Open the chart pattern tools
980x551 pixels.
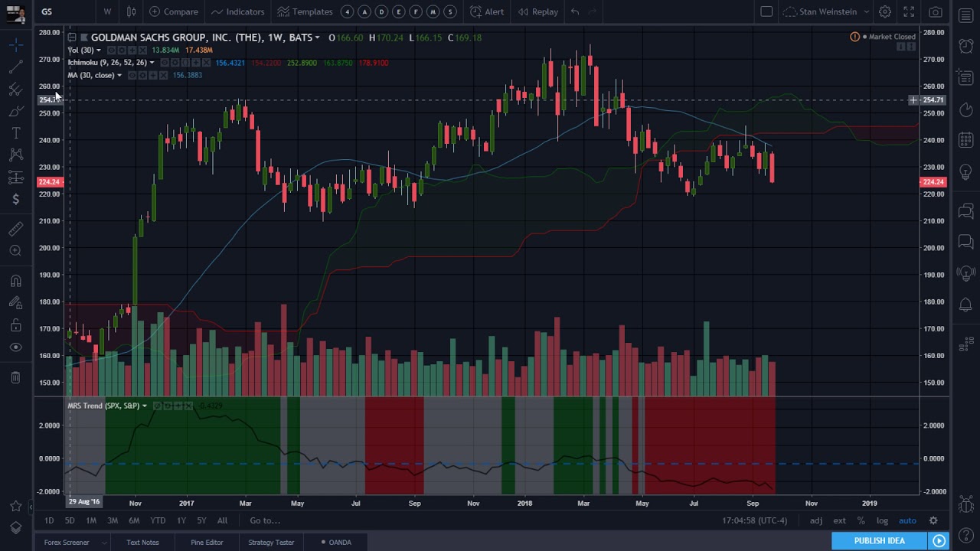coord(15,155)
